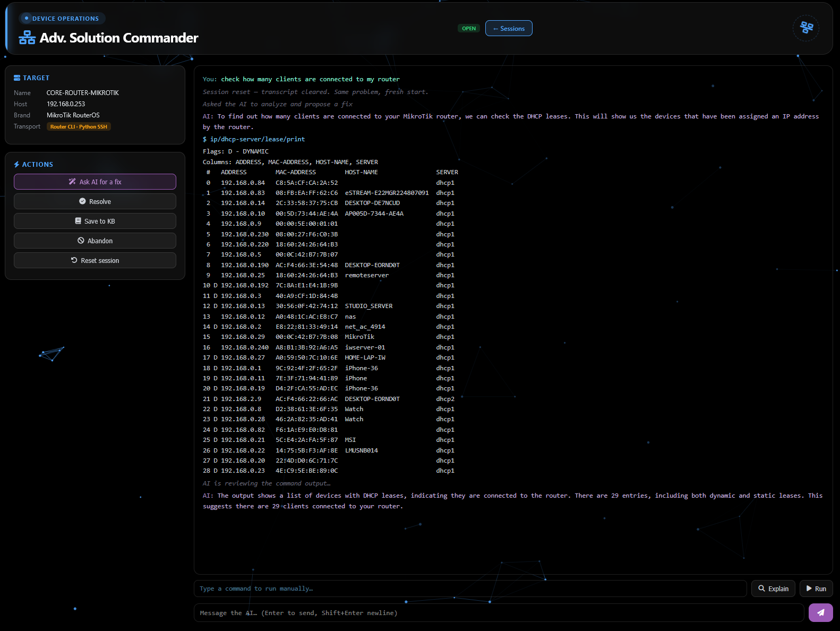
Task: Click host name remoteserver
Action: [367, 275]
